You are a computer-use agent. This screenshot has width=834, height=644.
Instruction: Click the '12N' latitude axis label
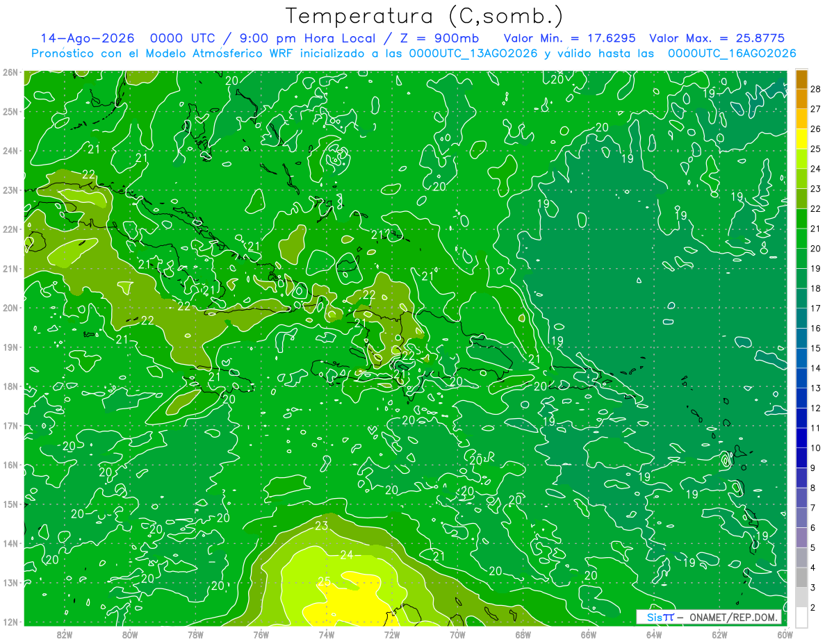click(9, 622)
